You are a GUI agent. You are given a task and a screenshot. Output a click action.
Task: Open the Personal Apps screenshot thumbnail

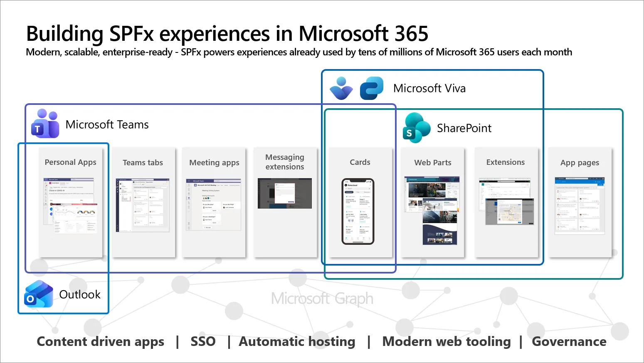click(x=70, y=206)
